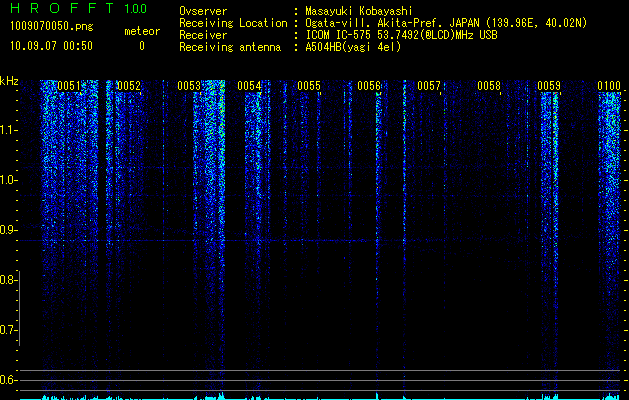Image resolution: width=629 pixels, height=400 pixels.
Task: Click the A504HB(yagi 4el) antenna value
Action: click(x=353, y=47)
